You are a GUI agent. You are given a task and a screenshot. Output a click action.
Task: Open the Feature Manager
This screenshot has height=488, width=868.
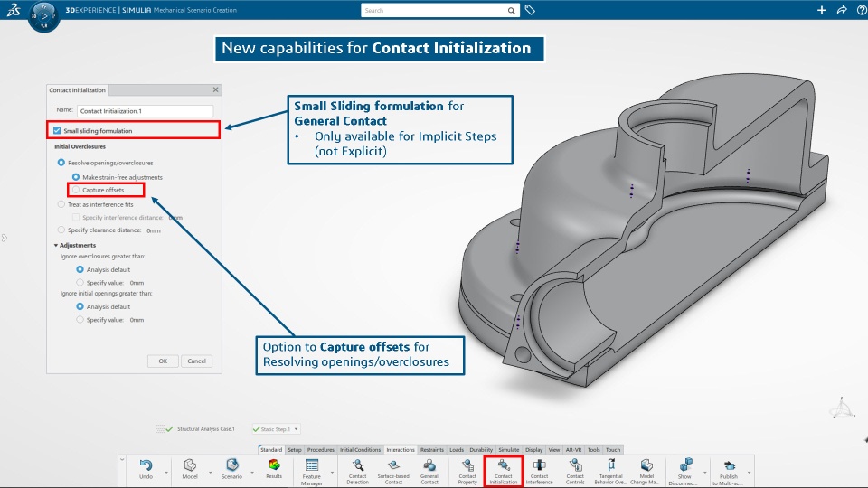[312, 472]
